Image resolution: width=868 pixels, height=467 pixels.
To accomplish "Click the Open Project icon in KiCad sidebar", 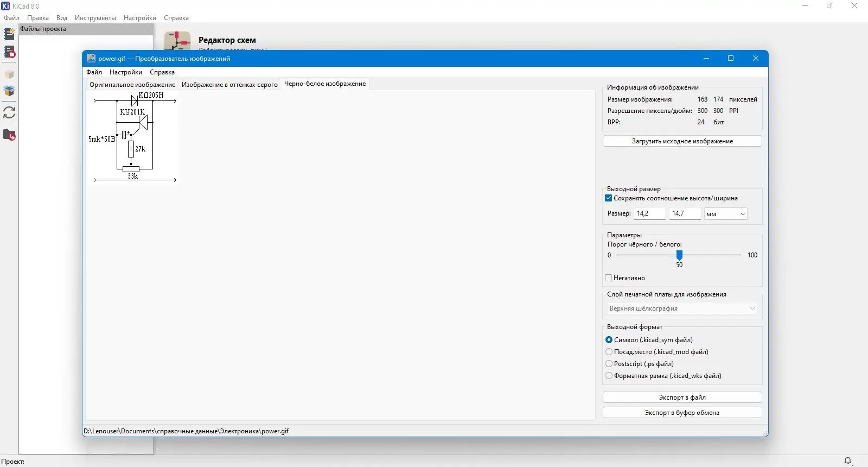I will click(9, 52).
